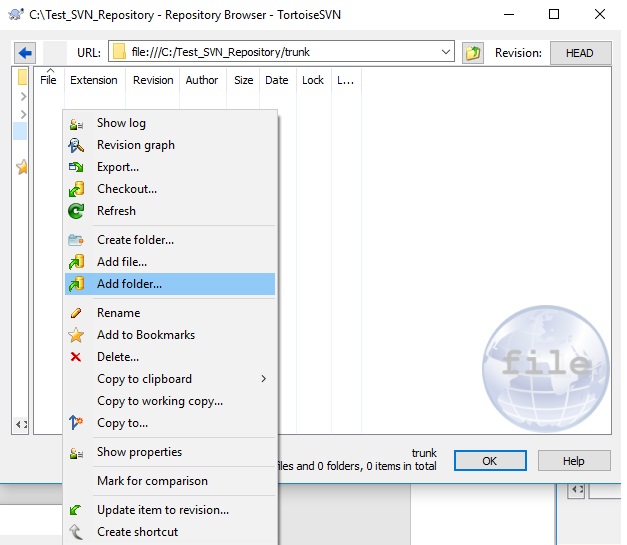This screenshot has width=627, height=545.
Task: Select Revision graph menu entry
Action: click(170, 145)
